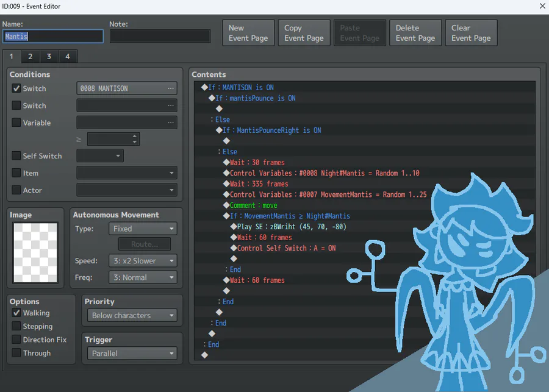Click Paste Event Page button
Image resolution: width=549 pixels, height=392 pixels.
359,33
